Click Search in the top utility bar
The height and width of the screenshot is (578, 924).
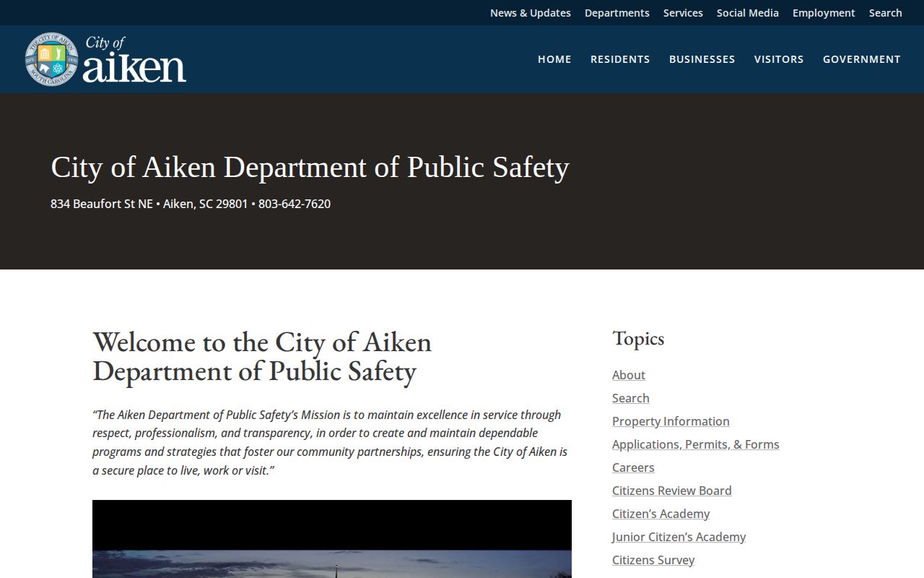tap(886, 13)
